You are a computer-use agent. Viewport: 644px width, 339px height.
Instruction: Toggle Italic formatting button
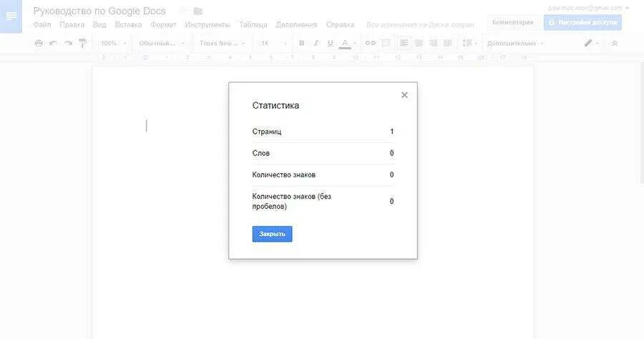click(316, 43)
